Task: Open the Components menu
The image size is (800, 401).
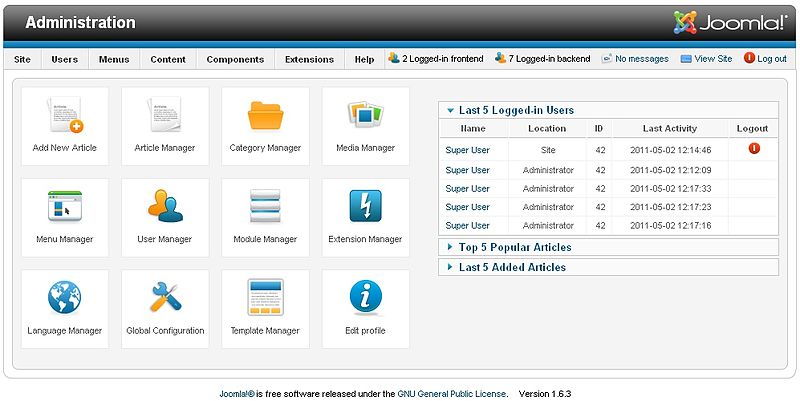Action: pos(235,59)
